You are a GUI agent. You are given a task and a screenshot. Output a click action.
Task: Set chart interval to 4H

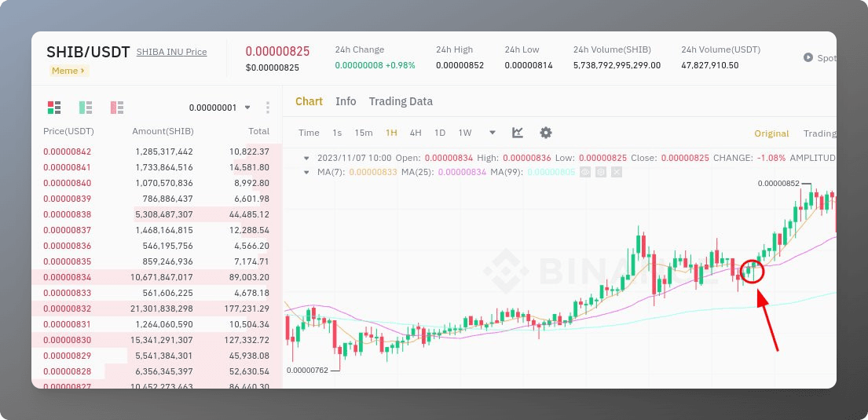point(416,133)
